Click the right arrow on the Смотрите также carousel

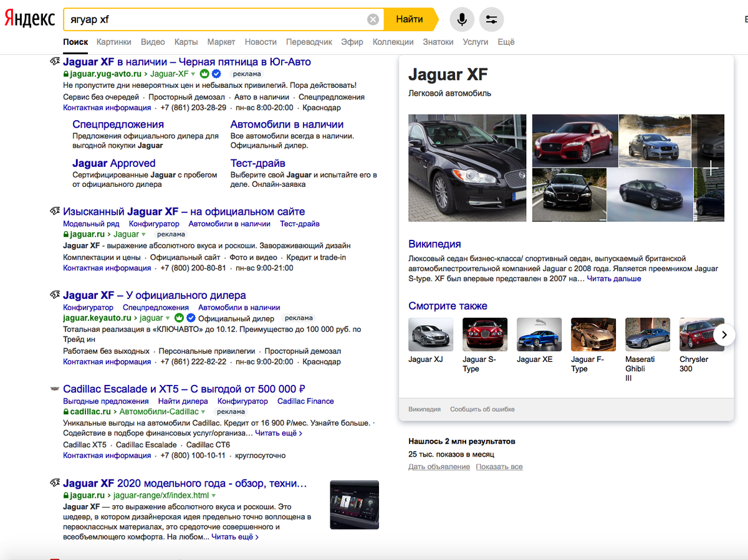click(724, 335)
